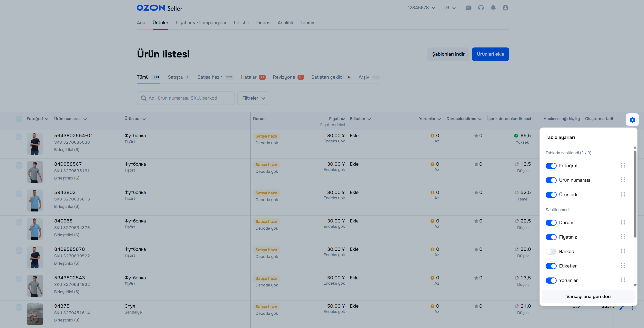644x328 pixels.
Task: Expand the Filtreler dropdown
Action: (x=253, y=98)
